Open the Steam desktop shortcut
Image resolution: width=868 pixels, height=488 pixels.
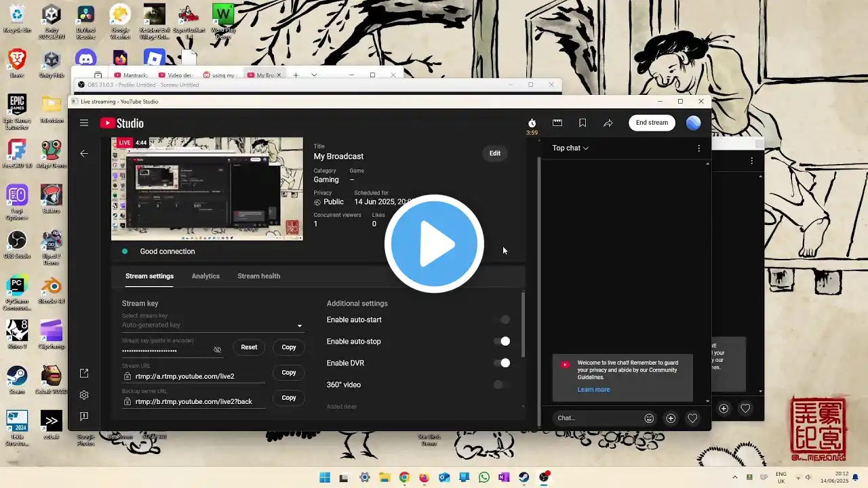(16, 380)
